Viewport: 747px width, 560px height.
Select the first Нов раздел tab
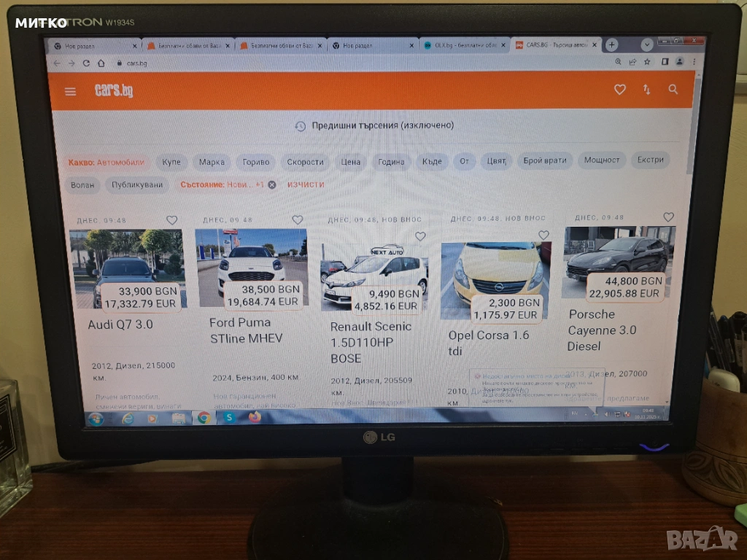tap(91, 45)
